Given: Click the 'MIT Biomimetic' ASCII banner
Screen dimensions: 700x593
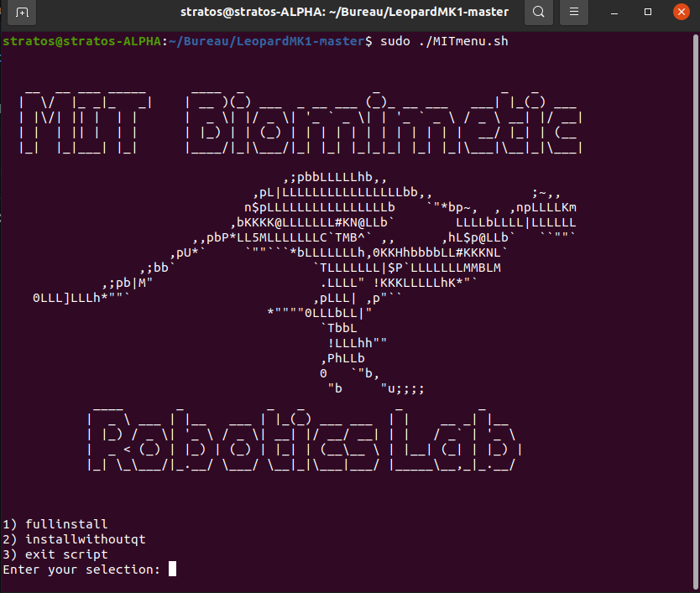Looking at the screenshot, I should click(x=300, y=122).
